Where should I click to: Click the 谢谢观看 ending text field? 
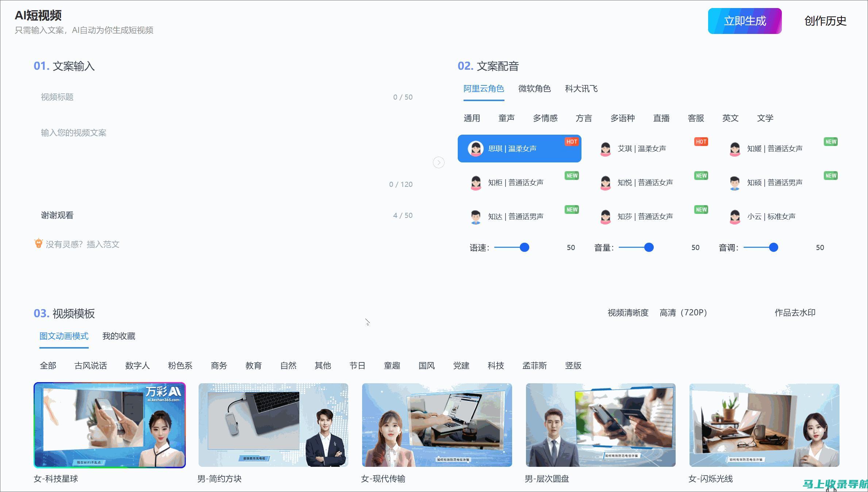point(226,215)
